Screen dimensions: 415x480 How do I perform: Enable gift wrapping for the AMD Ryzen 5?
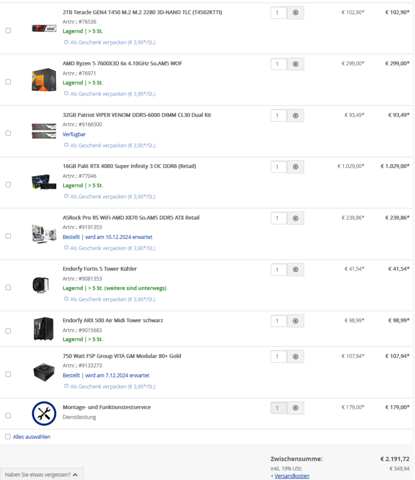click(x=66, y=93)
